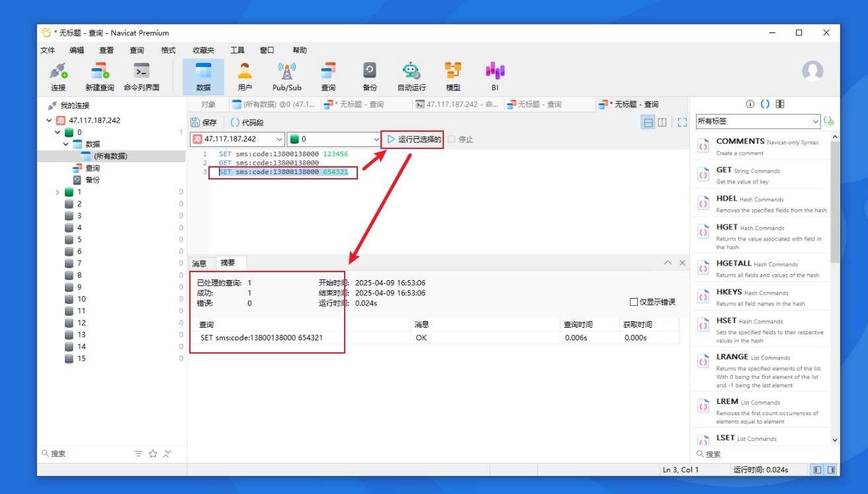Open the User management icon
Viewport: 868px width, 494px height.
[x=245, y=77]
